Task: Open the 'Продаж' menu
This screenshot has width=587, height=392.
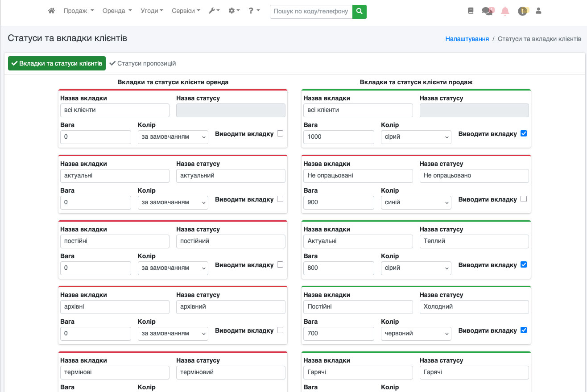Action: [79, 11]
